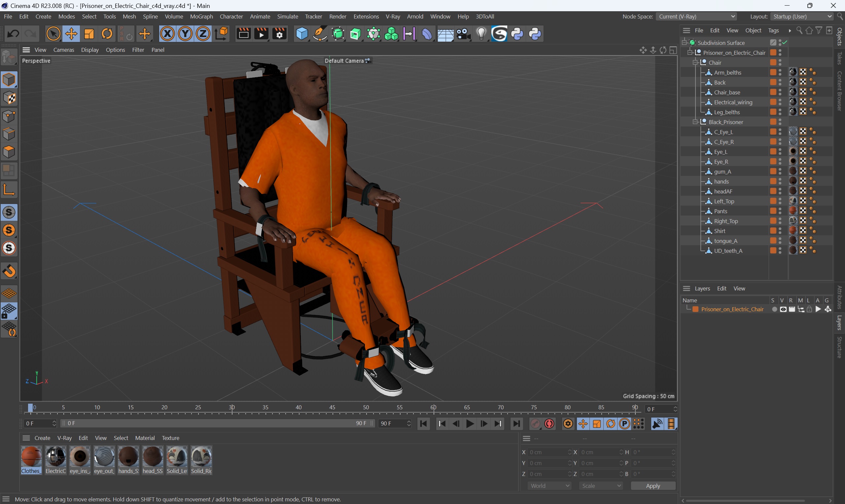Screen dimensions: 845x504
Task: Select the Clothes_ material swatch
Action: (31, 460)
